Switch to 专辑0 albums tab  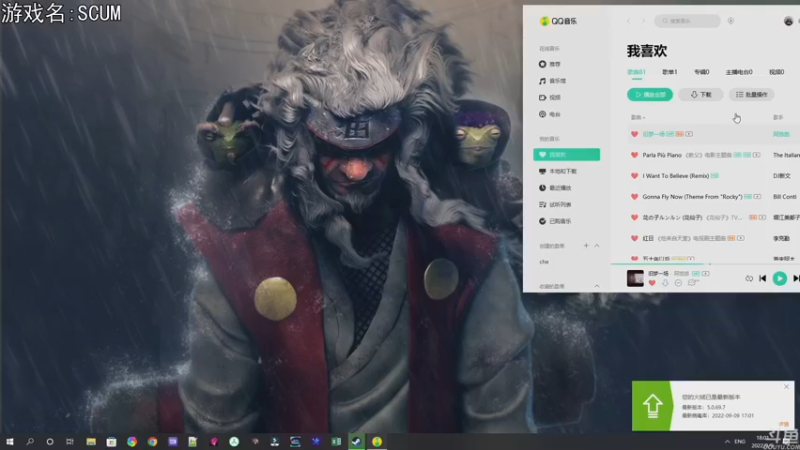click(x=702, y=72)
